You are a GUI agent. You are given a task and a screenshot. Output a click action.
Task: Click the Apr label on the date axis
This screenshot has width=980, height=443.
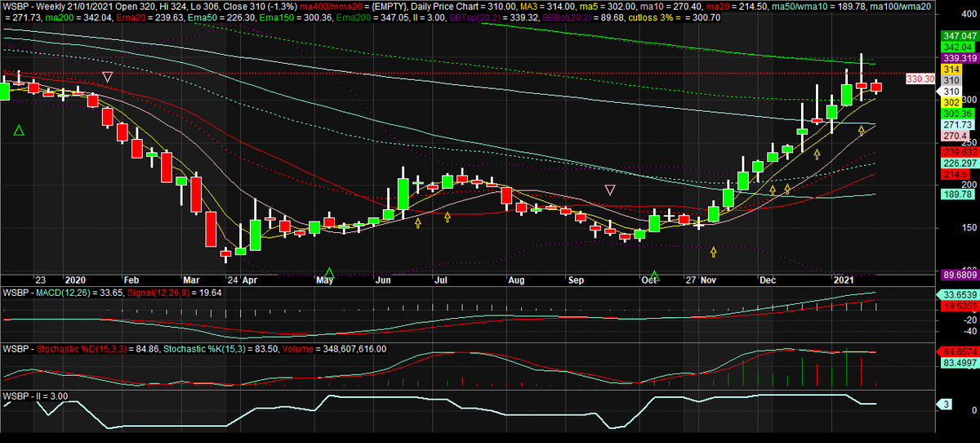250,280
